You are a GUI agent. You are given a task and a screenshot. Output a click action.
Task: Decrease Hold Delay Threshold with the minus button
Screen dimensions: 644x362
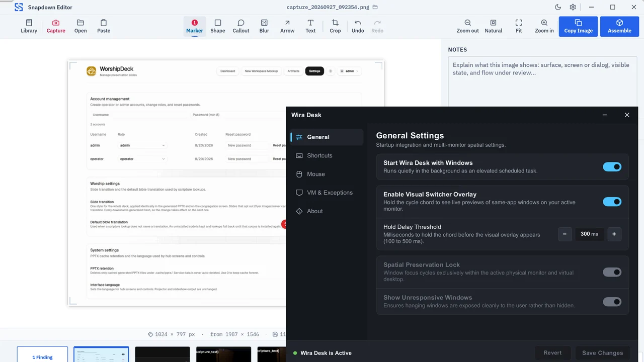pos(565,234)
